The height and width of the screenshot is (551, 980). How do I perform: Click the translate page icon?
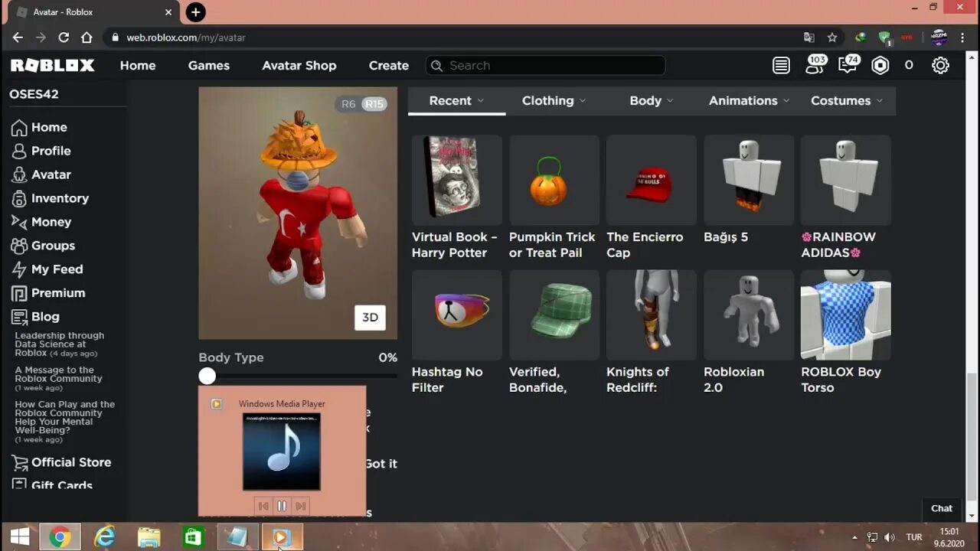click(809, 37)
